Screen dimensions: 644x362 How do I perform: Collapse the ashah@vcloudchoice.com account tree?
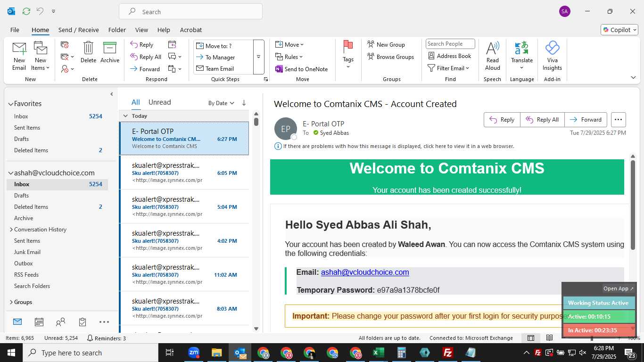pyautogui.click(x=10, y=173)
